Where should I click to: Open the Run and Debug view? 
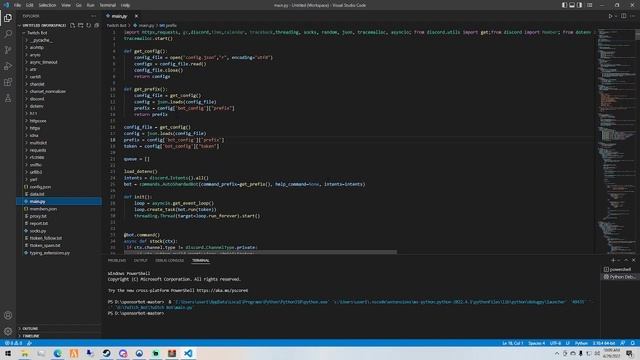click(x=8, y=66)
